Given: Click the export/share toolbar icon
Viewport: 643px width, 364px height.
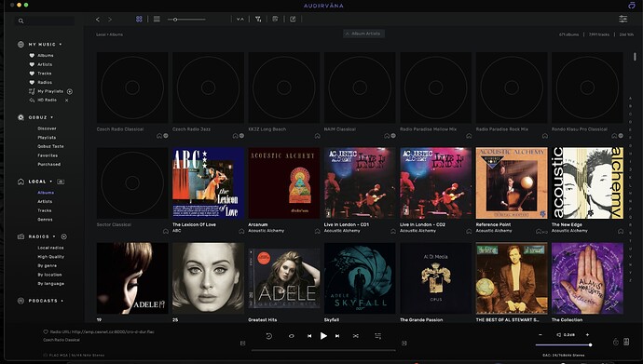Looking at the screenshot, I should click(x=293, y=20).
